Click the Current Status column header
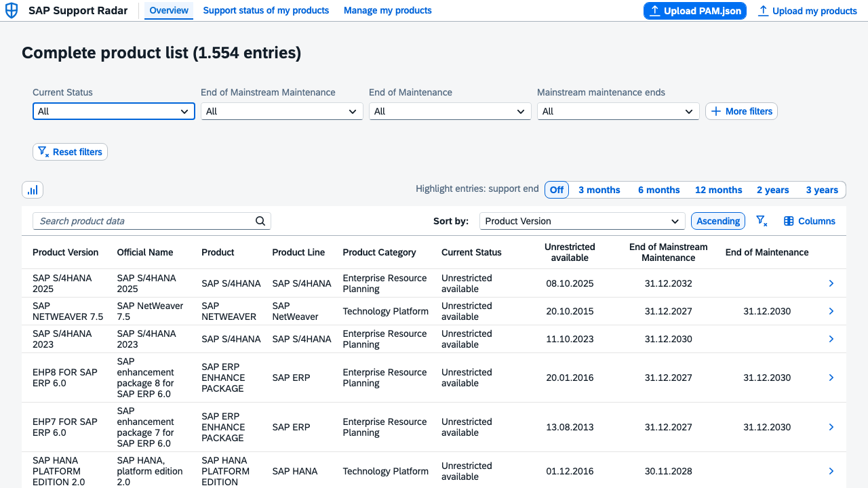 click(471, 252)
